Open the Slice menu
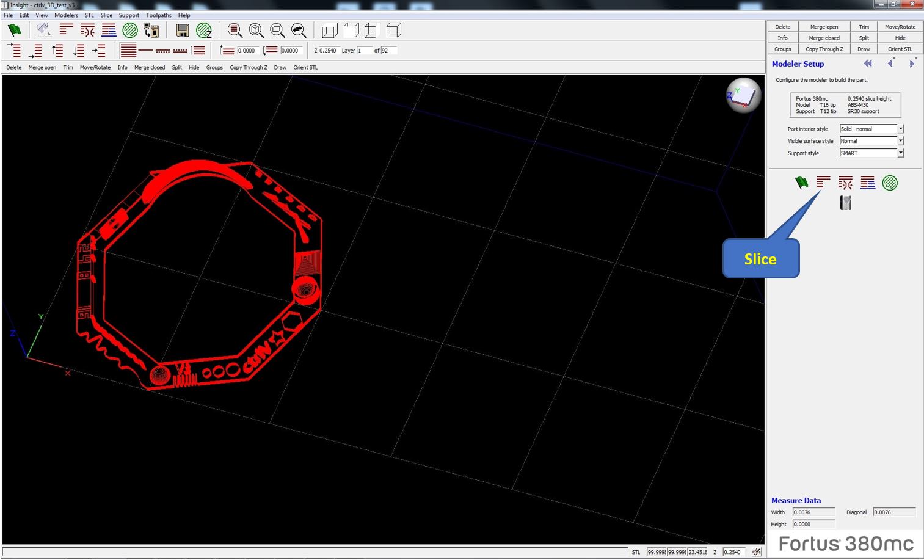The height and width of the screenshot is (560, 924). (x=106, y=15)
